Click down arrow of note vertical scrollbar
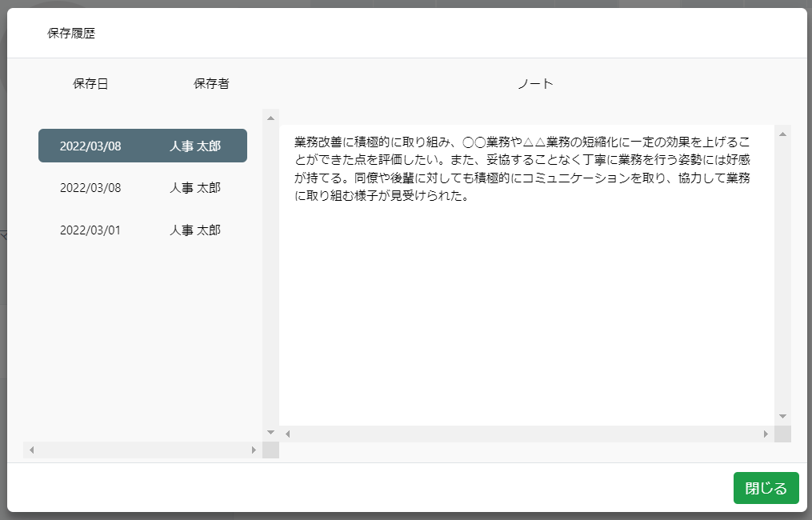Viewport: 812px width, 520px height. point(782,416)
